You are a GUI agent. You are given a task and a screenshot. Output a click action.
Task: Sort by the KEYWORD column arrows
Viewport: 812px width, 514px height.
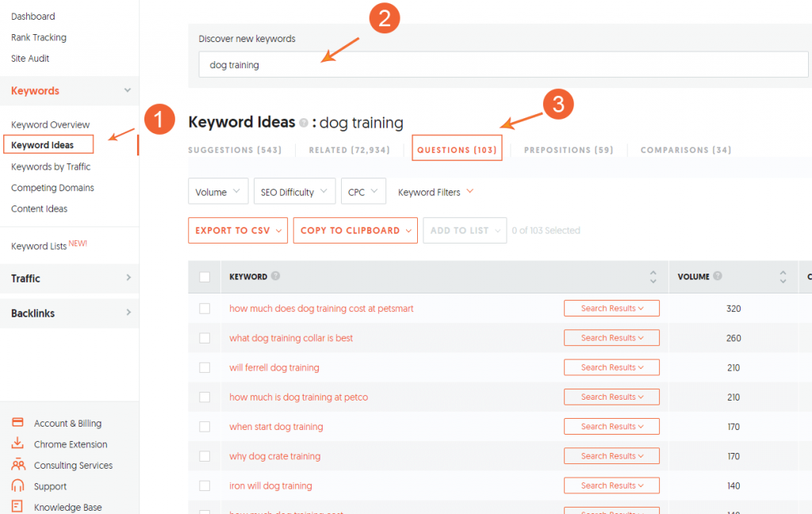[653, 277]
